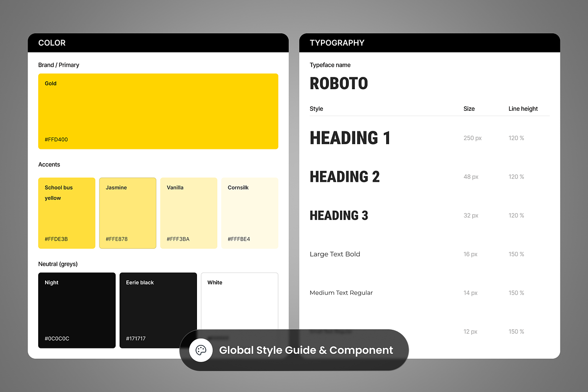Click the Typeface name label
588x392 pixels.
(x=330, y=65)
